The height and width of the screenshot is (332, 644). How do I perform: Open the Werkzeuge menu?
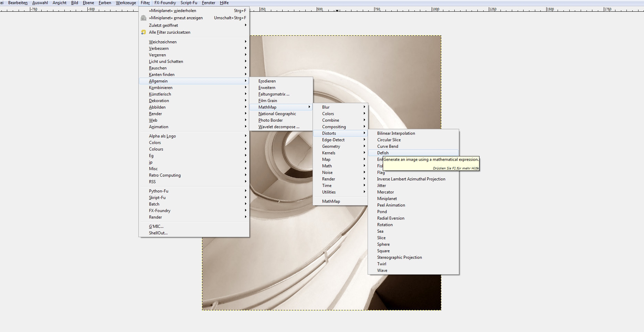126,3
